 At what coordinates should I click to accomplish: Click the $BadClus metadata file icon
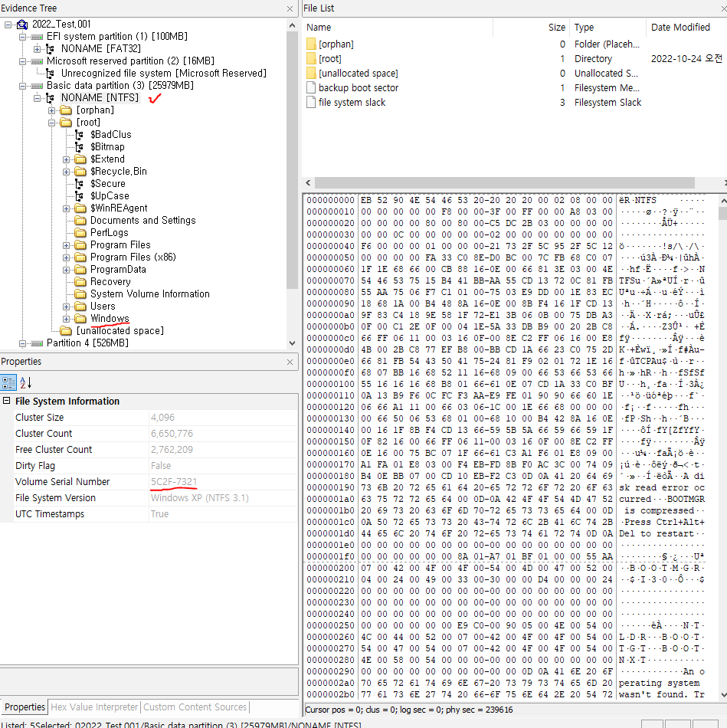coord(80,135)
